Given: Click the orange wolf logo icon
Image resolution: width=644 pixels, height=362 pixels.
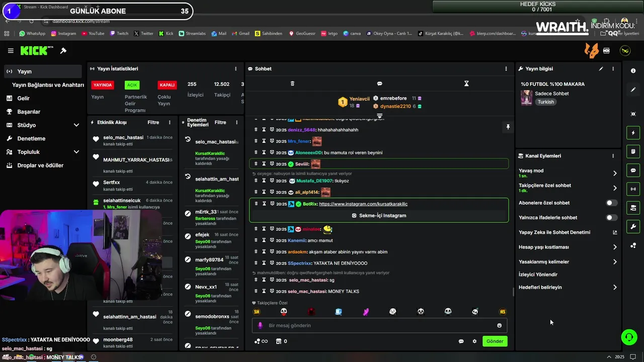Looking at the screenshot, I should [592, 51].
